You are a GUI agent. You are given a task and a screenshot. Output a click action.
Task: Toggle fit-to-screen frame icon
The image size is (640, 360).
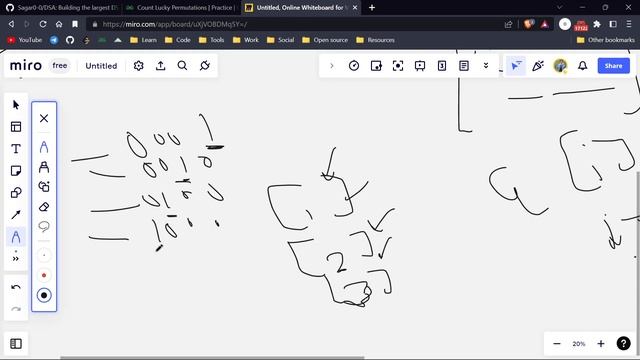click(x=398, y=66)
